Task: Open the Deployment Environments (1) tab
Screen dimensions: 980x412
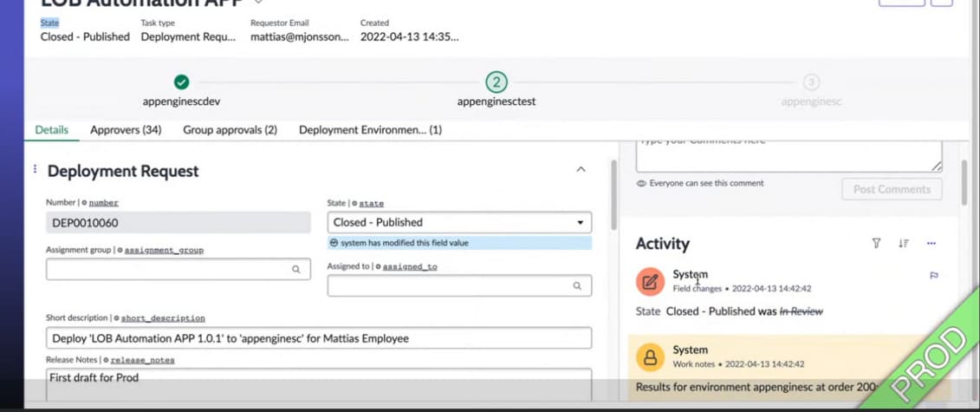Action: click(370, 130)
